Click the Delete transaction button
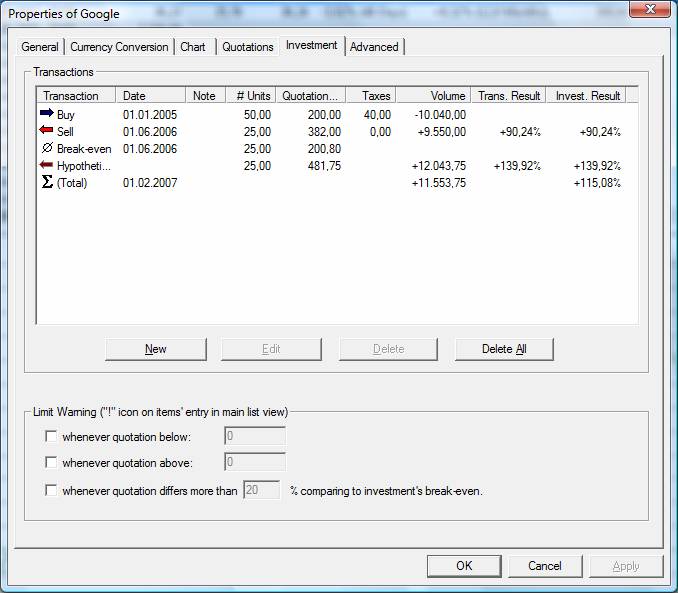 388,349
